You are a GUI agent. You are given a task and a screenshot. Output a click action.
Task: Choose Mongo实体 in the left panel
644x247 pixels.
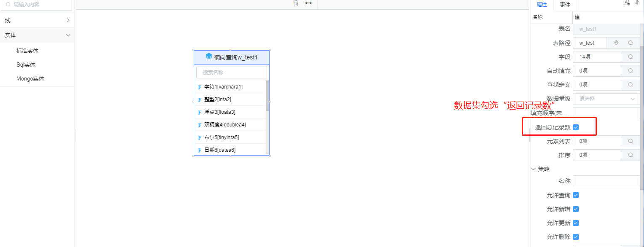coord(30,78)
